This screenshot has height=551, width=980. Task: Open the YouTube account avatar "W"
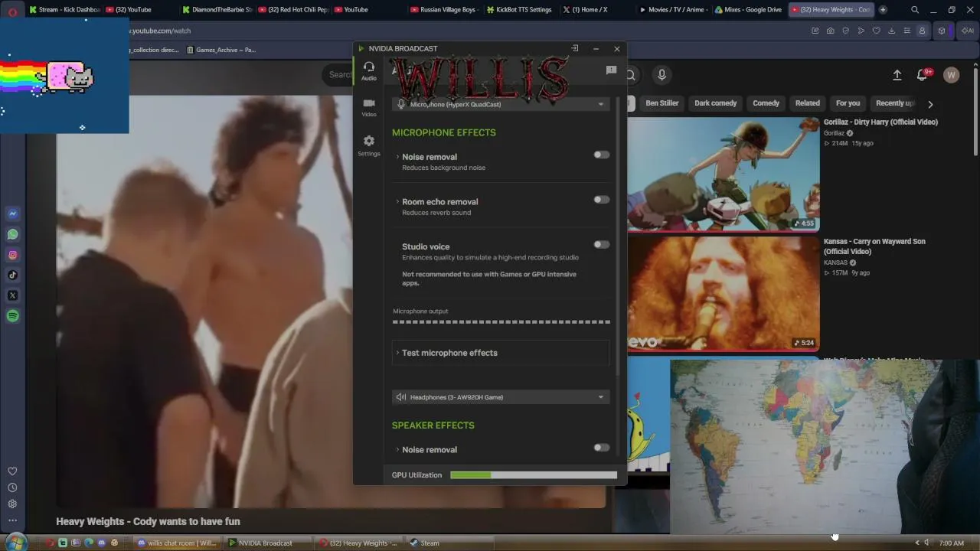click(951, 75)
